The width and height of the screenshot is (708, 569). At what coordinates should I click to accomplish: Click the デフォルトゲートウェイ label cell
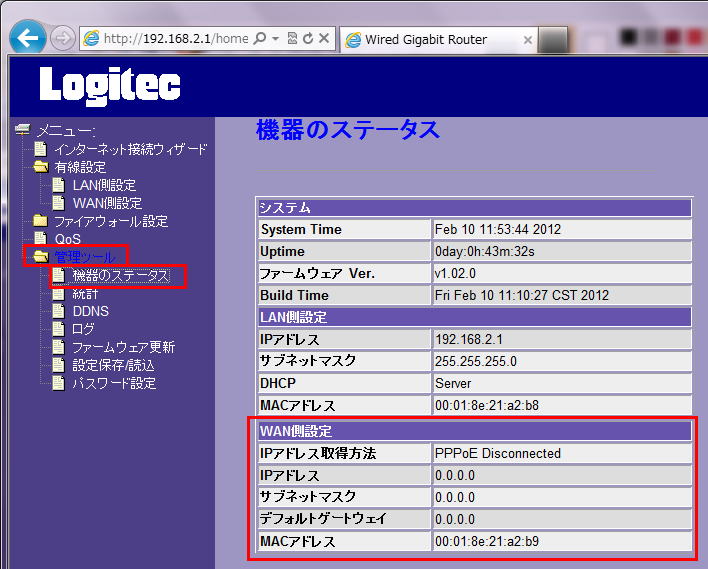point(345,519)
